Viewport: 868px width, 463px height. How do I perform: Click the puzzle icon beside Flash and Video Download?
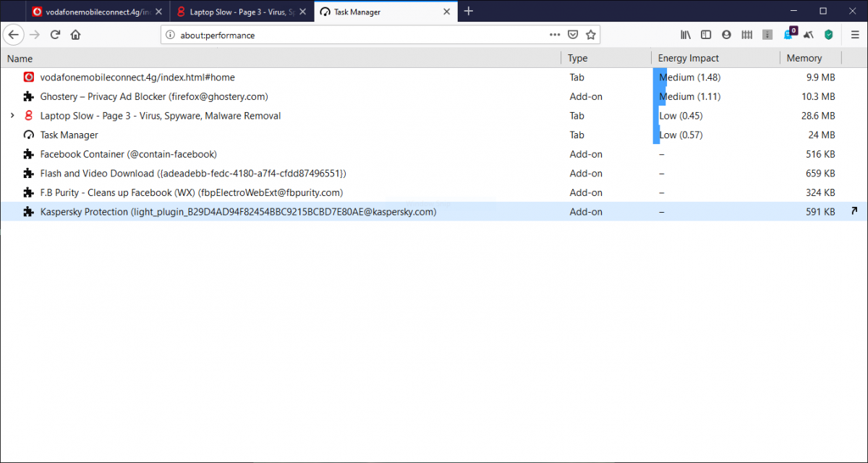pos(28,174)
